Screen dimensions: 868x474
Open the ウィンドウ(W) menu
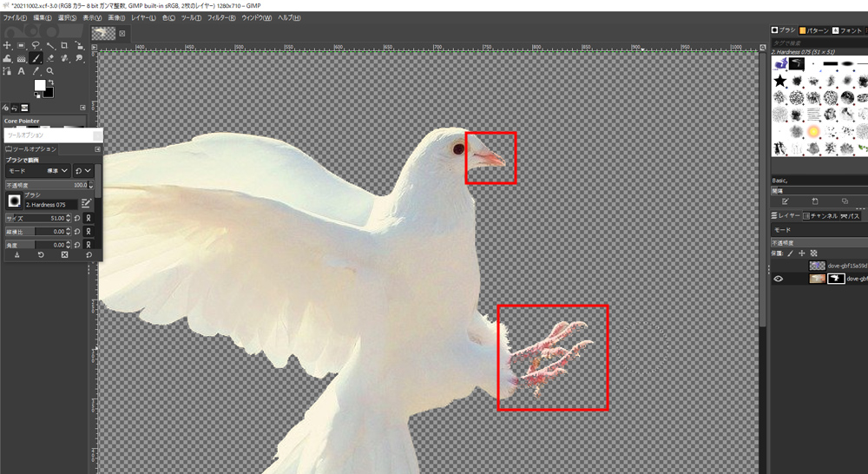[x=256, y=17]
